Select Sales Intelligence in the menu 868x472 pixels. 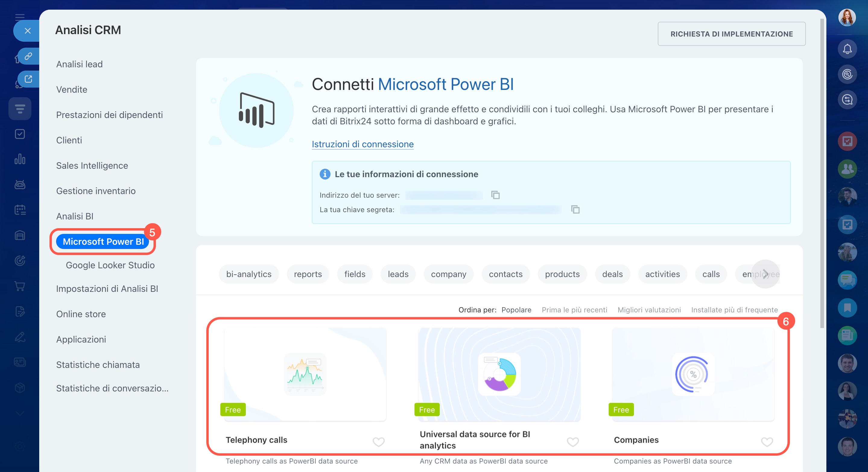(92, 166)
